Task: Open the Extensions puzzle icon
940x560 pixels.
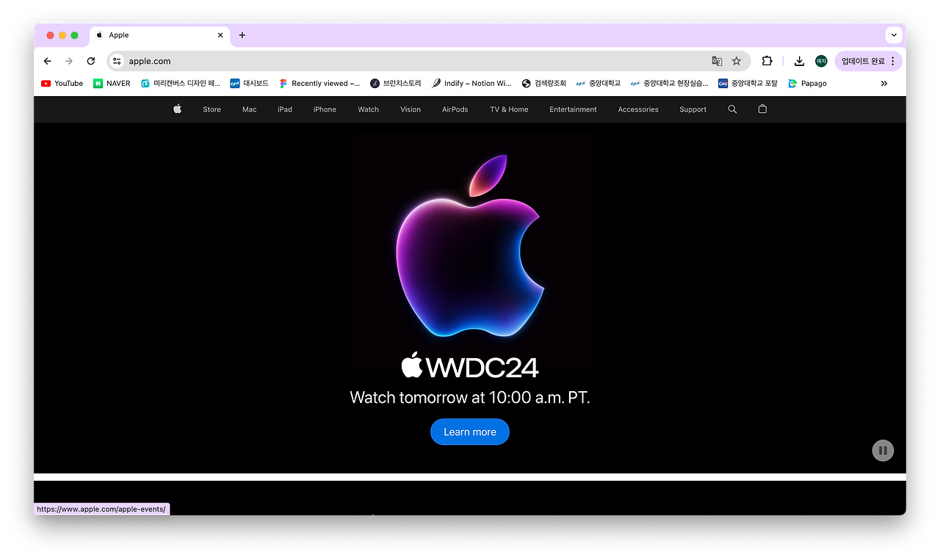Action: point(767,61)
